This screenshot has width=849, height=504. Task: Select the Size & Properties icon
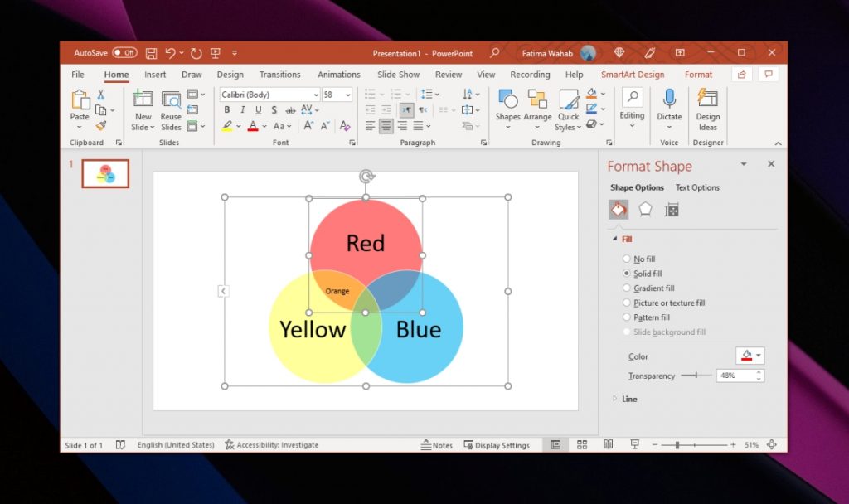point(671,209)
